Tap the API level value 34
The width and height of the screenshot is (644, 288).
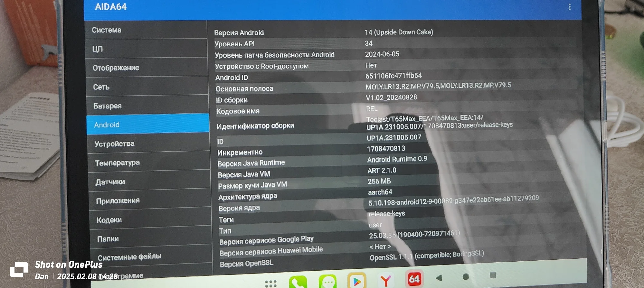coord(369,43)
